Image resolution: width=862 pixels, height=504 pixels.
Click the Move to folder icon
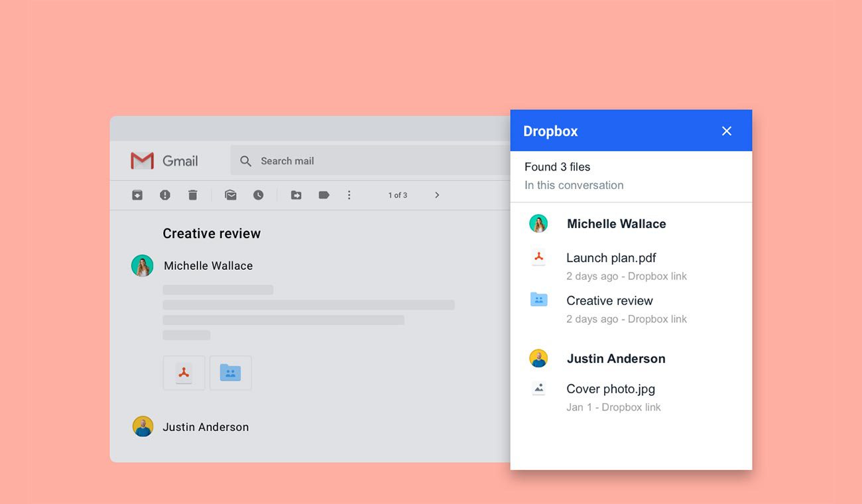click(x=296, y=195)
